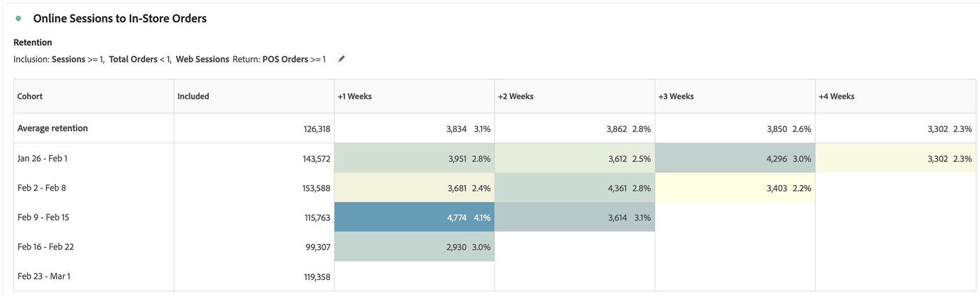This screenshot has height=296, width=980.
Task: Click the Cohort column header
Action: [30, 96]
